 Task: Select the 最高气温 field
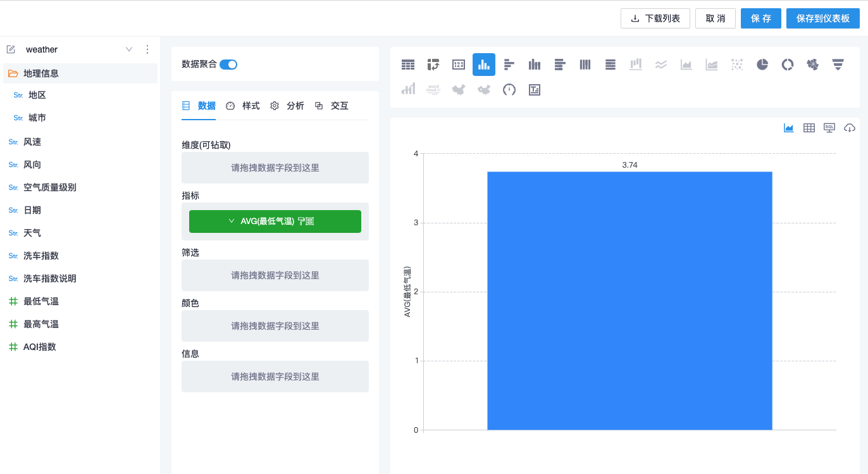(x=41, y=324)
